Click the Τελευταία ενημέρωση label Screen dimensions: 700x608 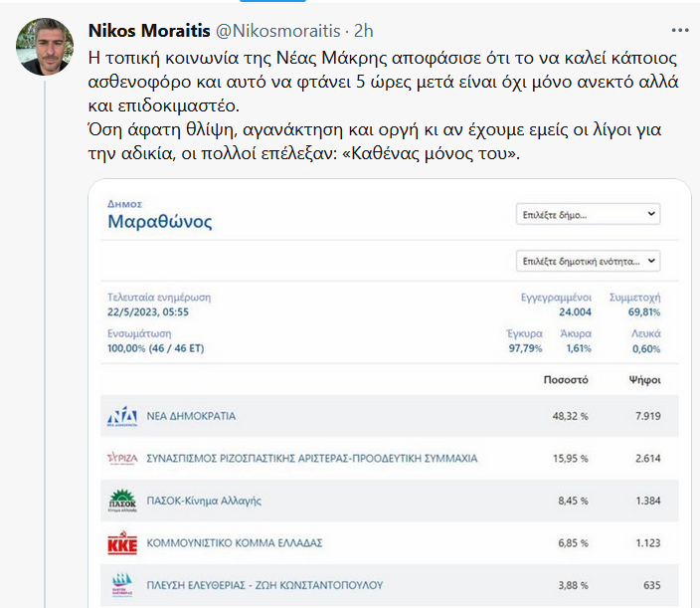point(159,298)
